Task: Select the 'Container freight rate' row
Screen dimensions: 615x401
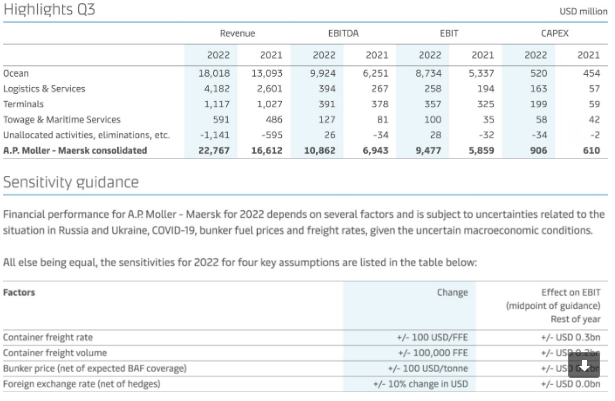Action: (305, 337)
